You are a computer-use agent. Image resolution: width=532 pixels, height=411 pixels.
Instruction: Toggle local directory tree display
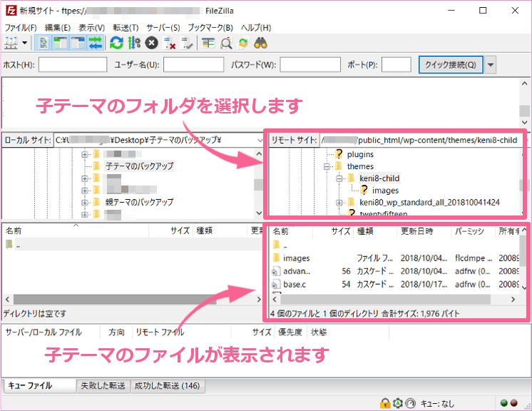pyautogui.click(x=61, y=43)
